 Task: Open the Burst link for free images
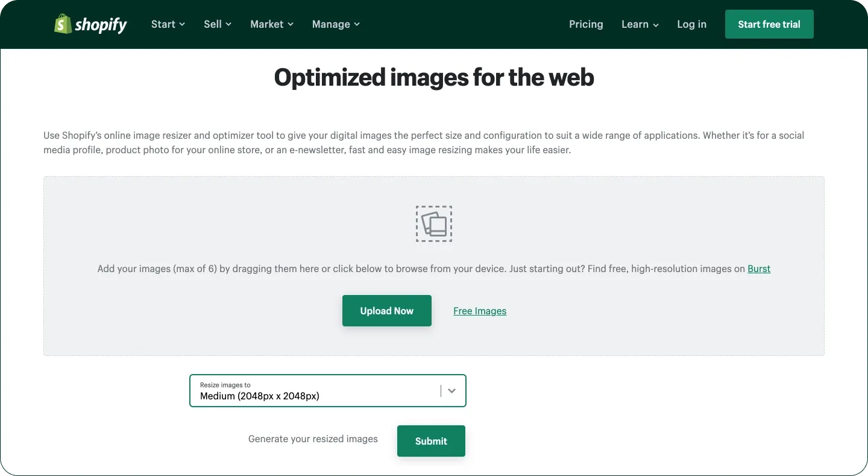758,268
